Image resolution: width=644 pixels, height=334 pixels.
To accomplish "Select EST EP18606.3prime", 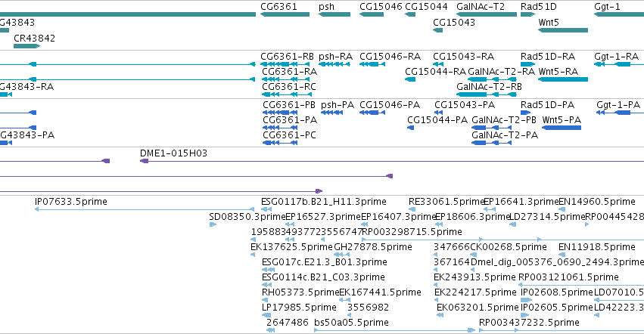I will [439, 224].
